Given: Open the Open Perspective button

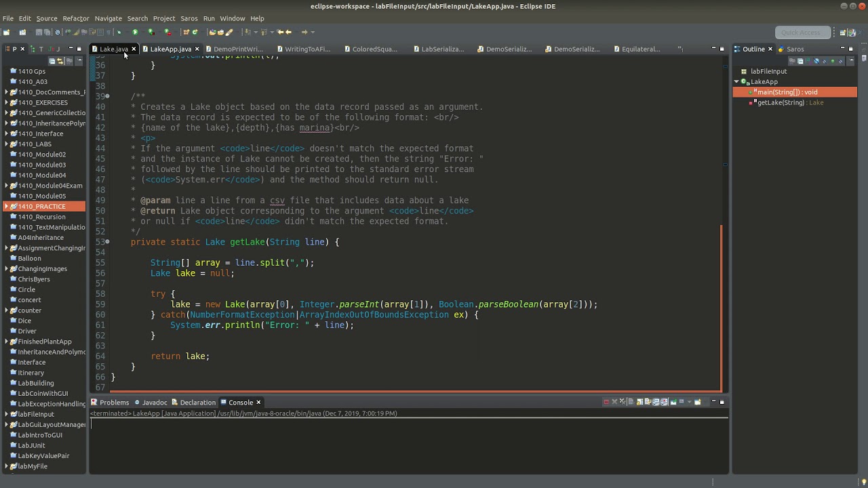Looking at the screenshot, I should (x=843, y=32).
